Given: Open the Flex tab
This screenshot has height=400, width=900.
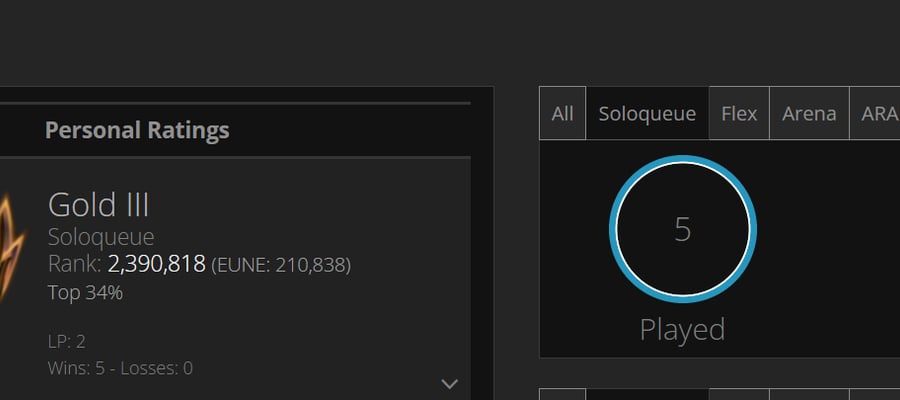Looking at the screenshot, I should (739, 113).
